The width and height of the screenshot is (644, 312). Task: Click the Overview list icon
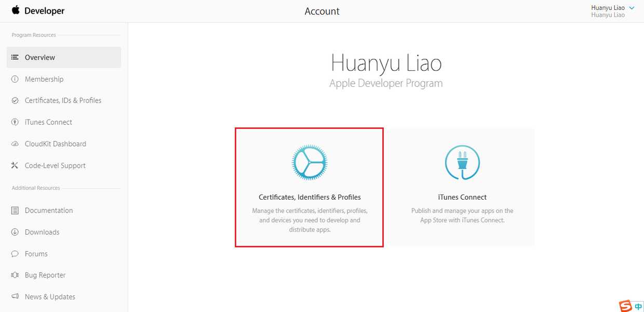15,57
